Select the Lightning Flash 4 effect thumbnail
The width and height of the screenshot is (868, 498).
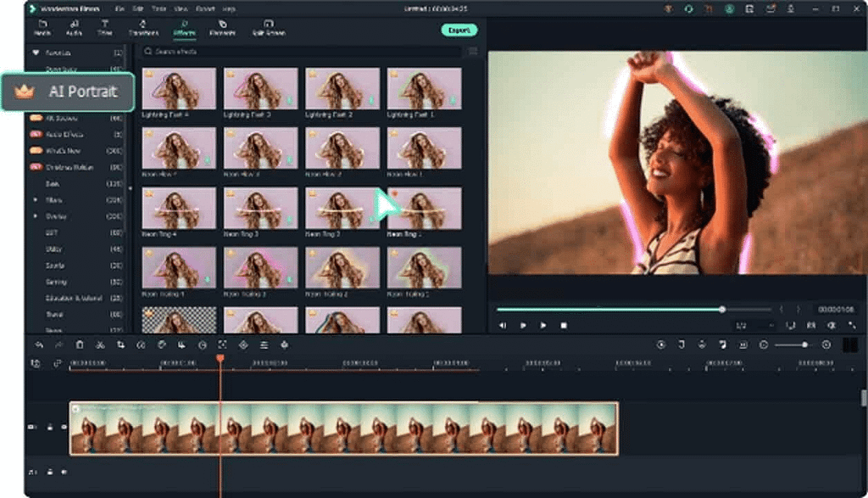pyautogui.click(x=179, y=88)
